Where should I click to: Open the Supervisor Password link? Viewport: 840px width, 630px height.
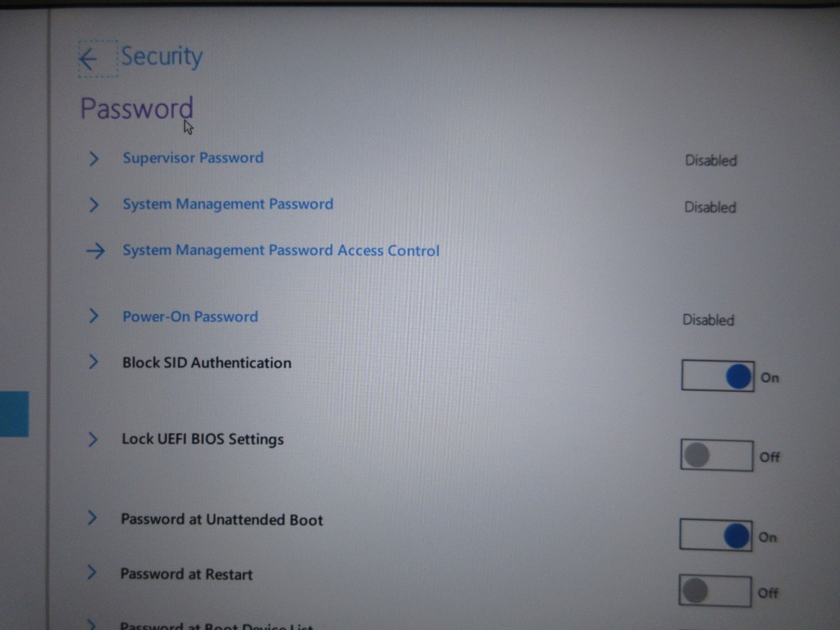[x=193, y=158]
